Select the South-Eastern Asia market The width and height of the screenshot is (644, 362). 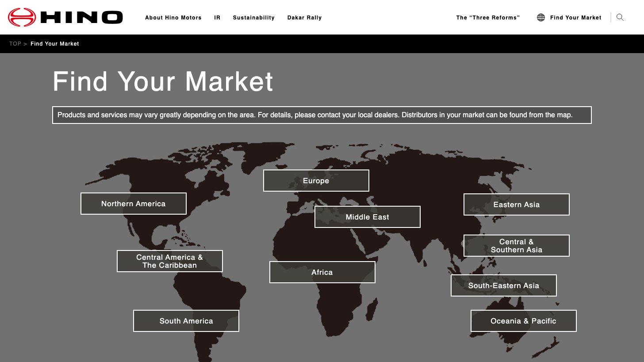[504, 285]
